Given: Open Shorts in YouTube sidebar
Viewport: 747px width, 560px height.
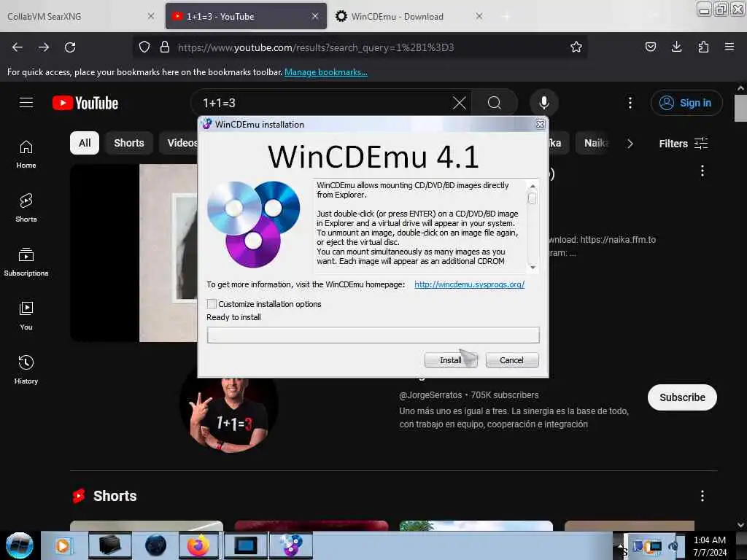Looking at the screenshot, I should click(x=26, y=209).
